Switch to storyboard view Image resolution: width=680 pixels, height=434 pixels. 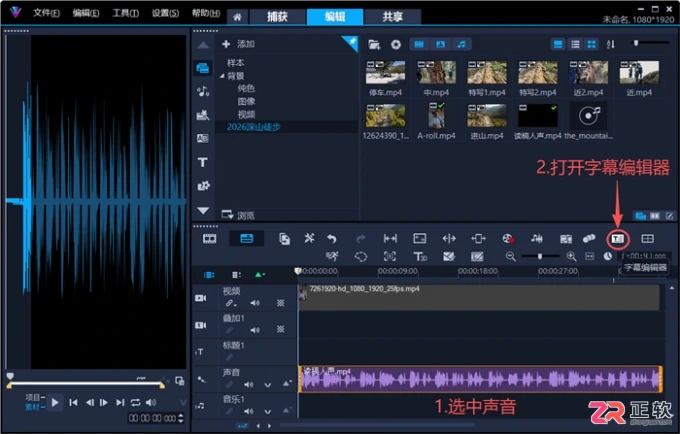[209, 238]
